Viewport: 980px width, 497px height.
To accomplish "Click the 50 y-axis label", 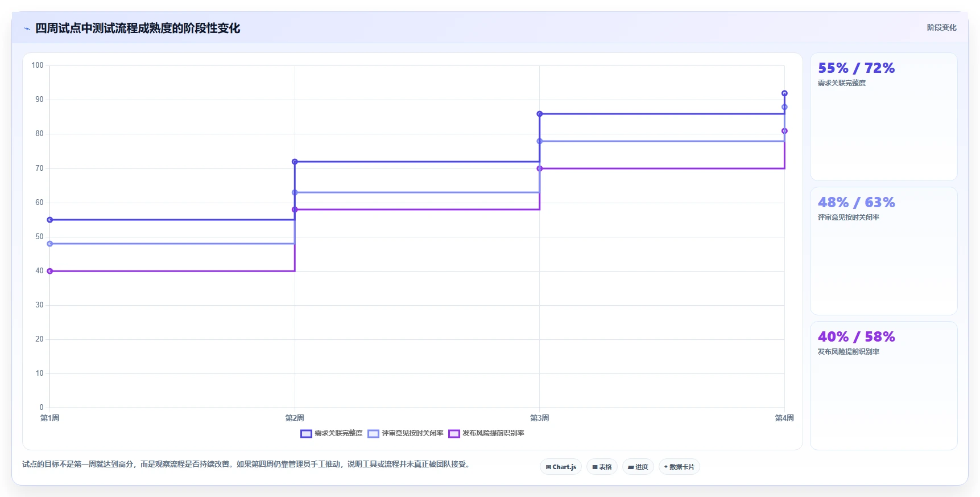I will [x=39, y=237].
